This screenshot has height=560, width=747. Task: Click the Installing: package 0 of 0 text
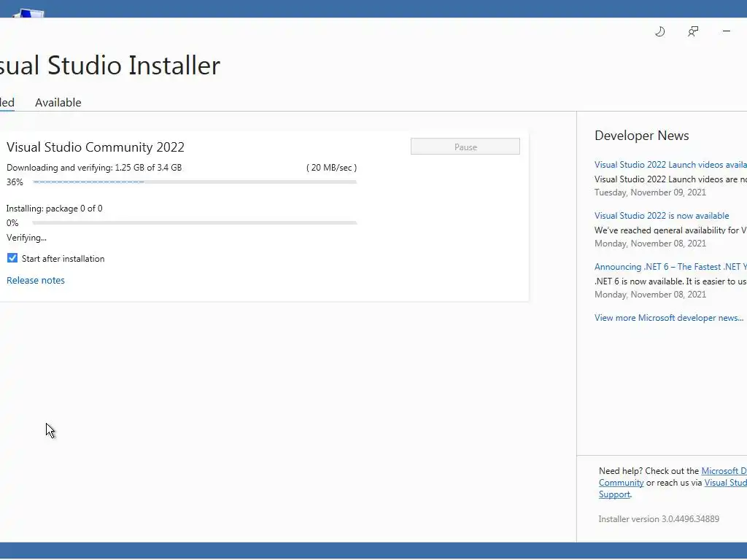(x=54, y=209)
